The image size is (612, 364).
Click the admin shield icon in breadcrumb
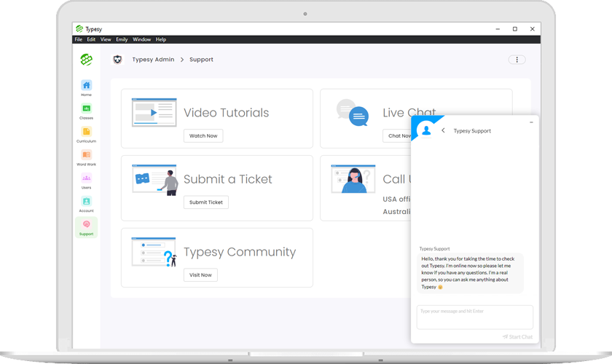pos(117,59)
